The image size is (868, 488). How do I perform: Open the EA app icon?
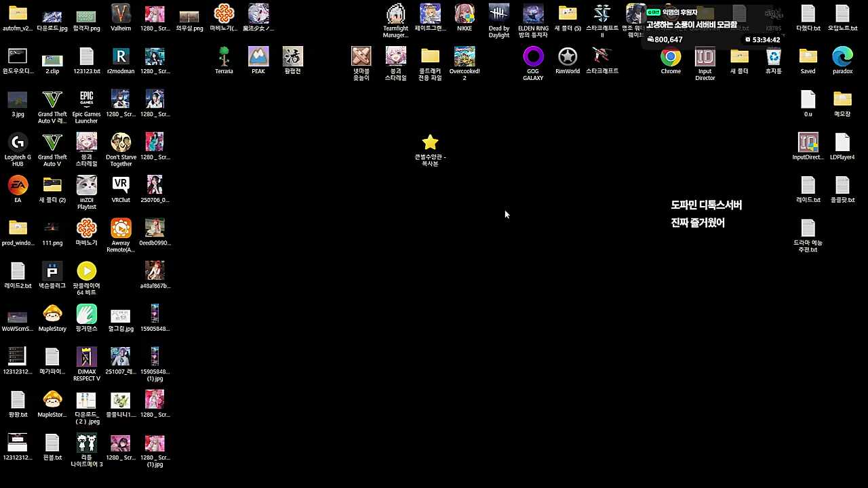pyautogui.click(x=18, y=186)
